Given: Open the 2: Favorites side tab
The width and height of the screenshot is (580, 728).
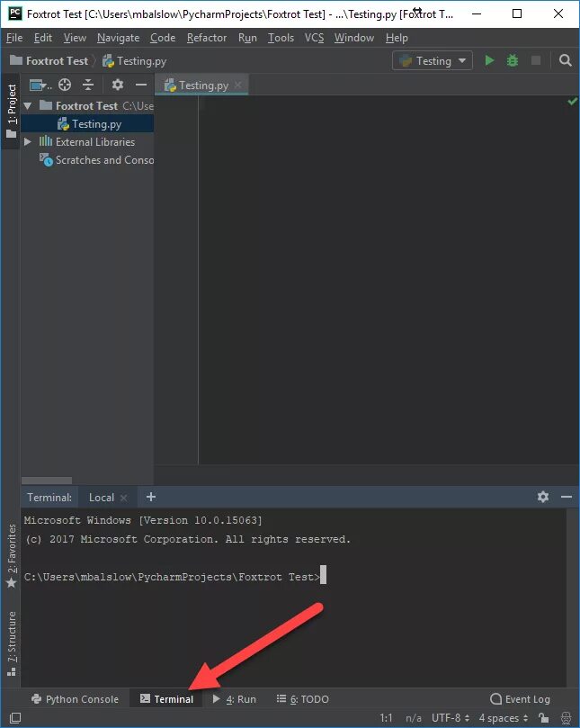Looking at the screenshot, I should 11,556.
